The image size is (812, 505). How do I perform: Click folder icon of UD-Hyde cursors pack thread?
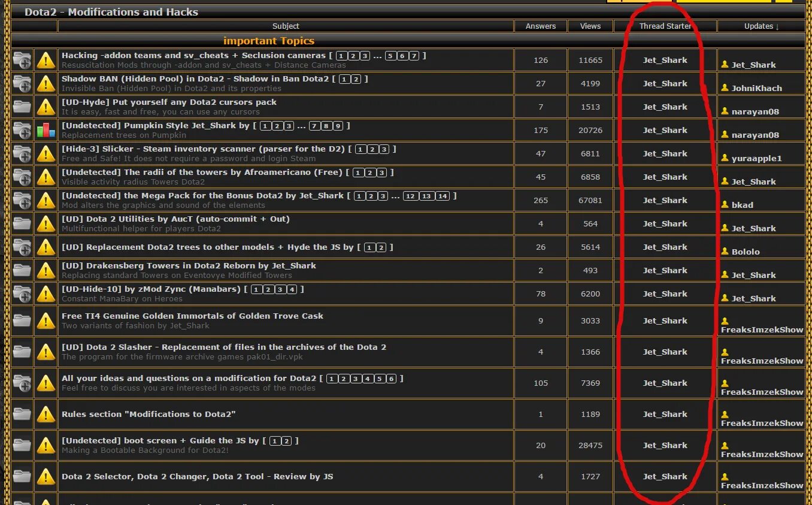pyautogui.click(x=22, y=107)
